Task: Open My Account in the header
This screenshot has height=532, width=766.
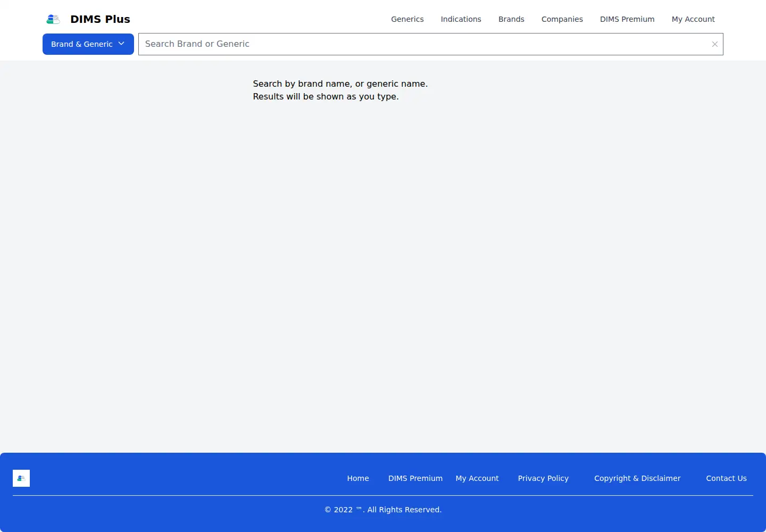Action: pos(693,19)
